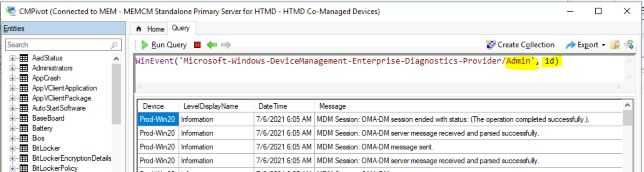Sort by the Message column header
Screen dimensions: 644x172
point(468,106)
